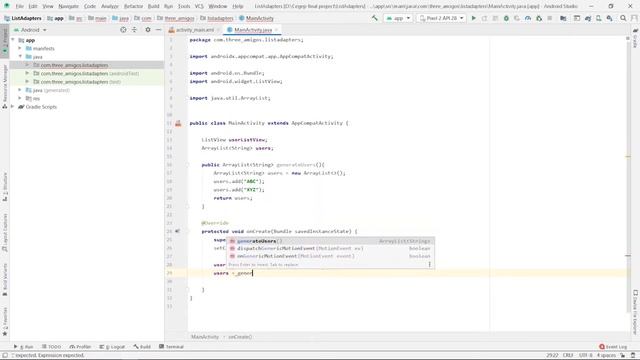The width and height of the screenshot is (640, 360).
Task: Click Collapse All in the Project panel
Action: click(x=134, y=30)
